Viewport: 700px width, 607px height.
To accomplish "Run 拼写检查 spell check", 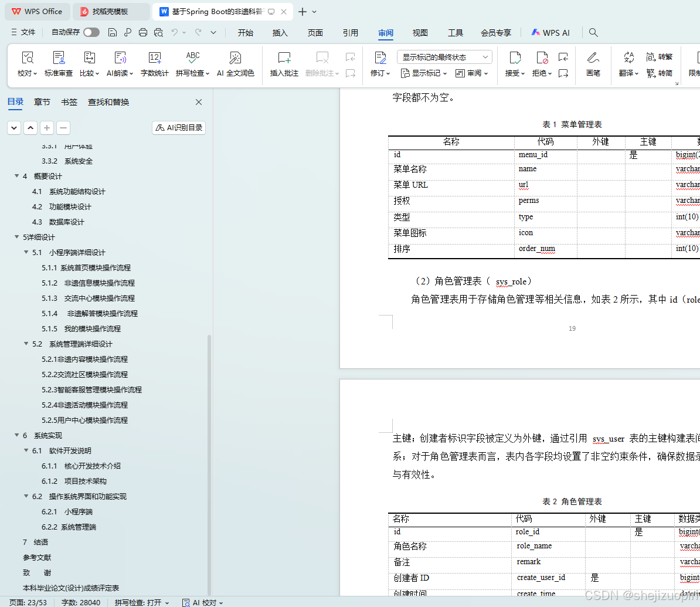I will pos(192,64).
